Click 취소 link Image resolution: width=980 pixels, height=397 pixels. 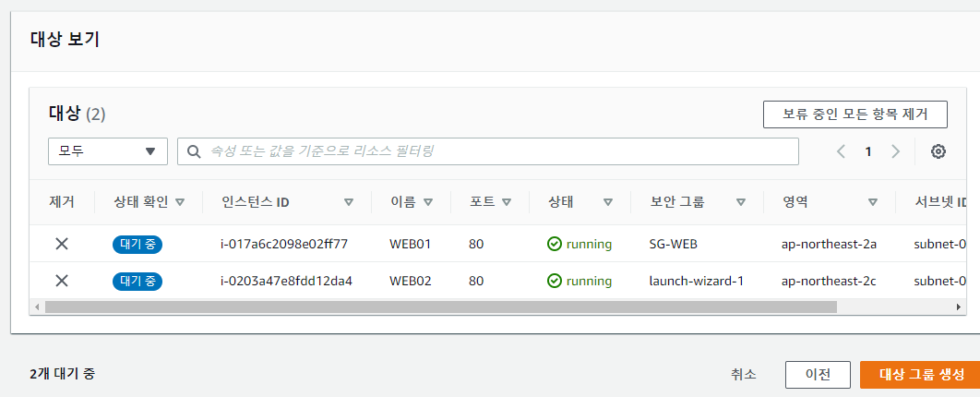[744, 375]
